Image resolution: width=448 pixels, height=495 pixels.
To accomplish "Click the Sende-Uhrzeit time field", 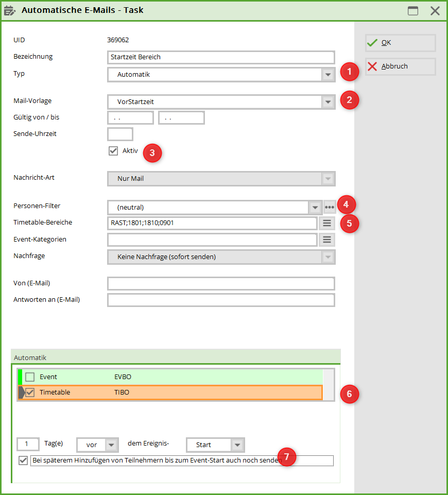I will tap(120, 134).
